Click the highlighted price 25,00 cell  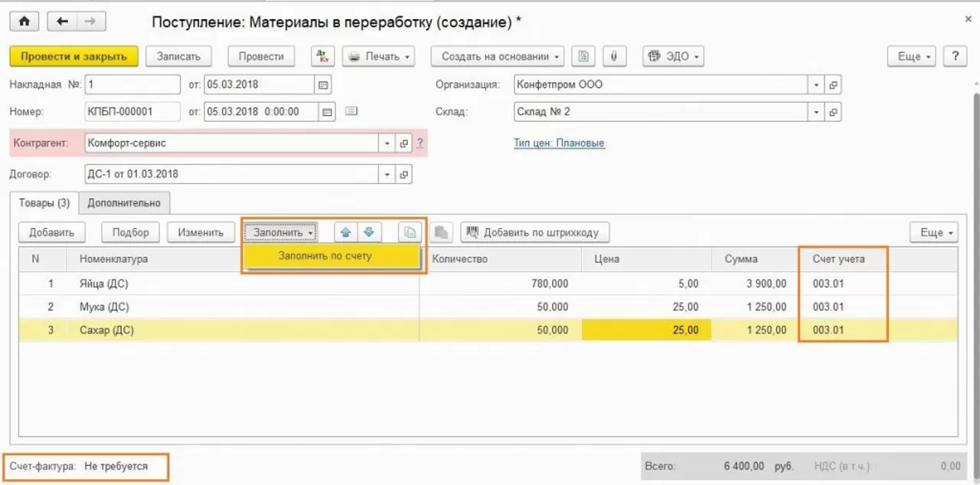647,330
